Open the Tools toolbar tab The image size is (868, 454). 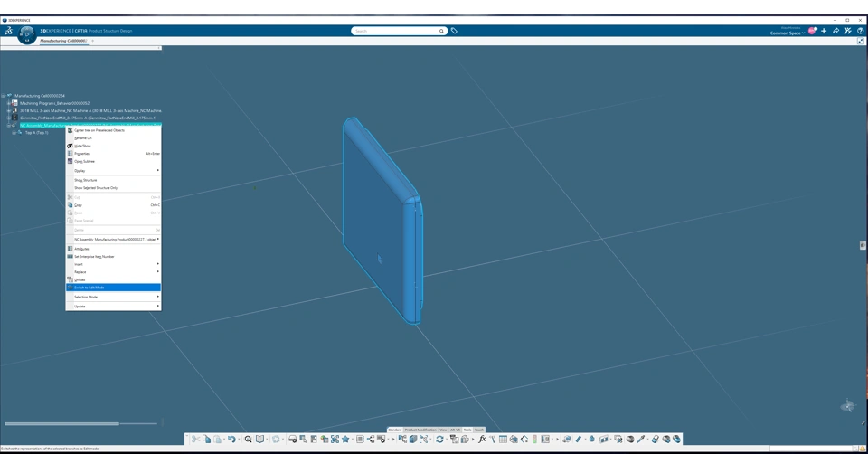467,430
